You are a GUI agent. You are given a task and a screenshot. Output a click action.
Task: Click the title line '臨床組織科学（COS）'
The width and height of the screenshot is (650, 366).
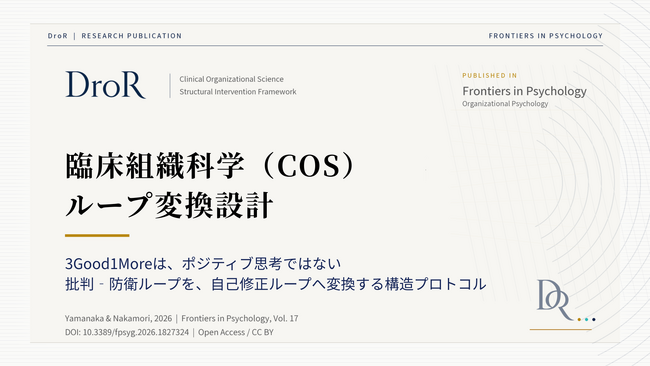(x=211, y=166)
